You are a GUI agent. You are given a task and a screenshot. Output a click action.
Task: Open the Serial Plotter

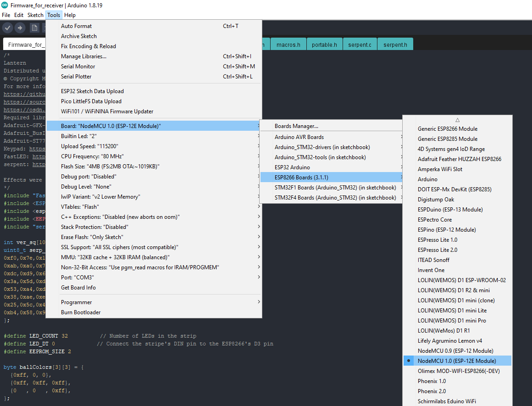click(154, 77)
